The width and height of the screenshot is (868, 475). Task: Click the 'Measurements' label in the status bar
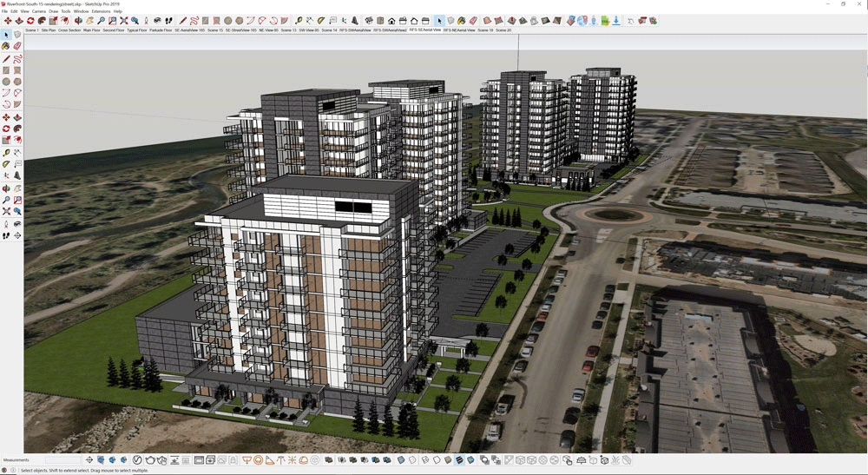click(16, 459)
